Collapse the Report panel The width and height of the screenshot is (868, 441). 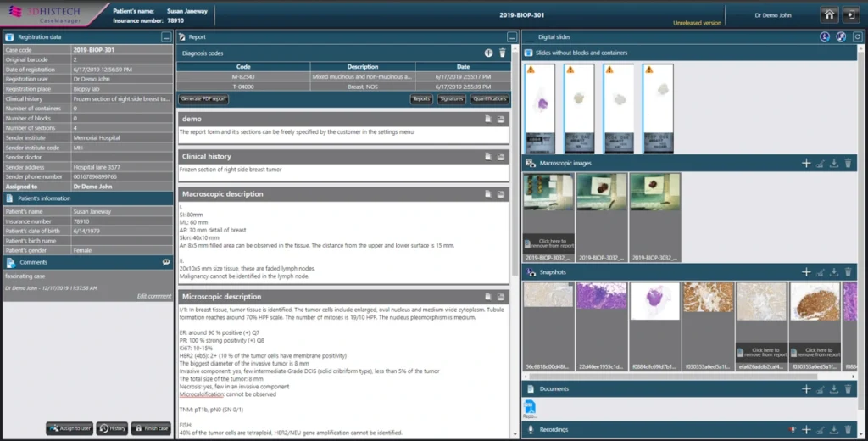[x=512, y=37]
